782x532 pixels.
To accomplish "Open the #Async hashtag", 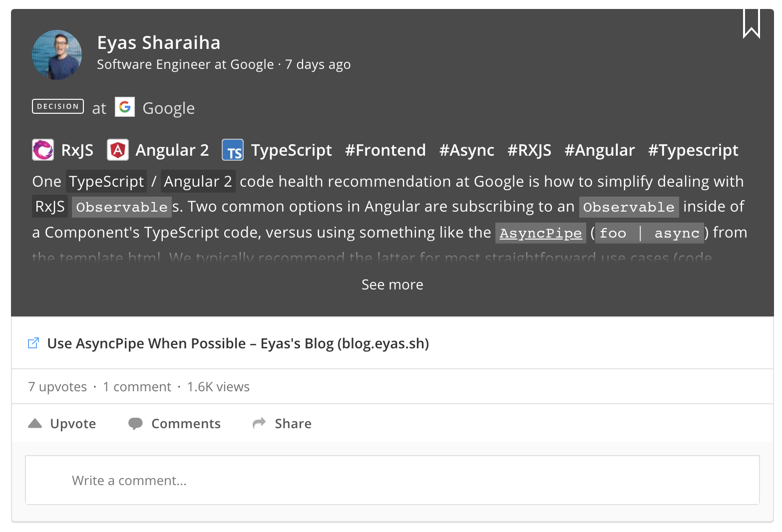I will (467, 150).
